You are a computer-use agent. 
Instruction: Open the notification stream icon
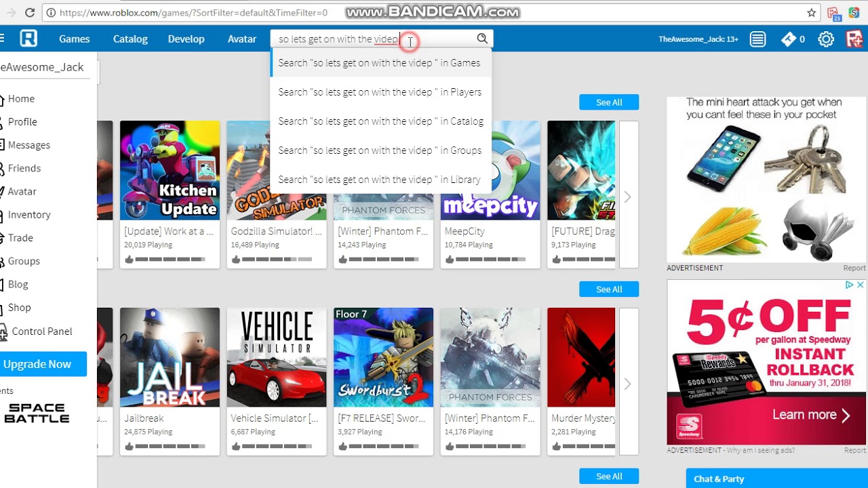point(757,39)
